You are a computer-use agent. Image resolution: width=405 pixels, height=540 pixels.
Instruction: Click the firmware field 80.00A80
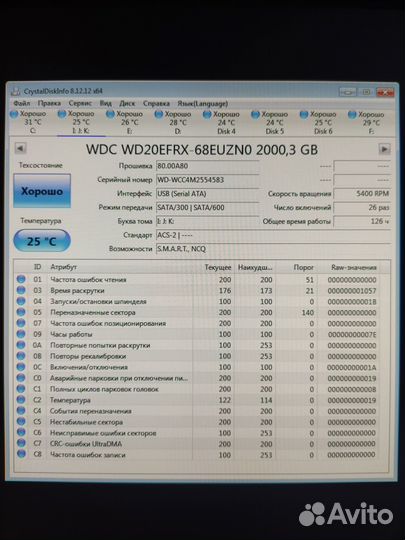click(207, 166)
